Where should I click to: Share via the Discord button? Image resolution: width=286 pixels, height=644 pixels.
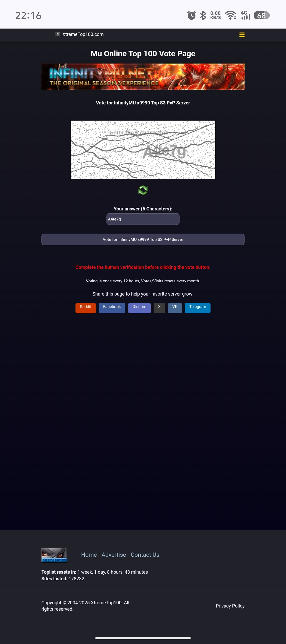click(x=140, y=308)
